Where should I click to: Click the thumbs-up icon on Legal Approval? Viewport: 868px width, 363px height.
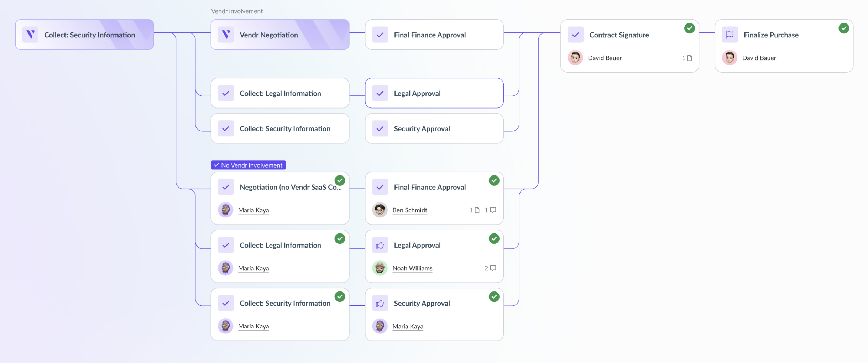click(380, 245)
